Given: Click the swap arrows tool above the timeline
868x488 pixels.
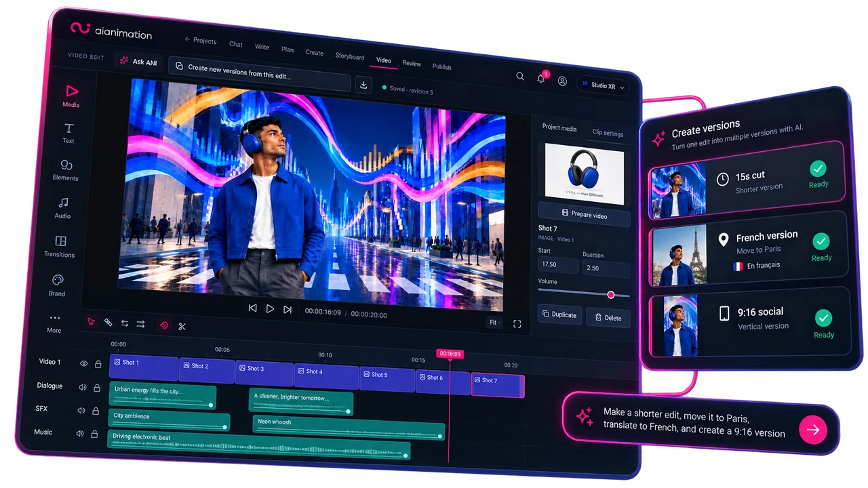Looking at the screenshot, I should coord(125,323).
